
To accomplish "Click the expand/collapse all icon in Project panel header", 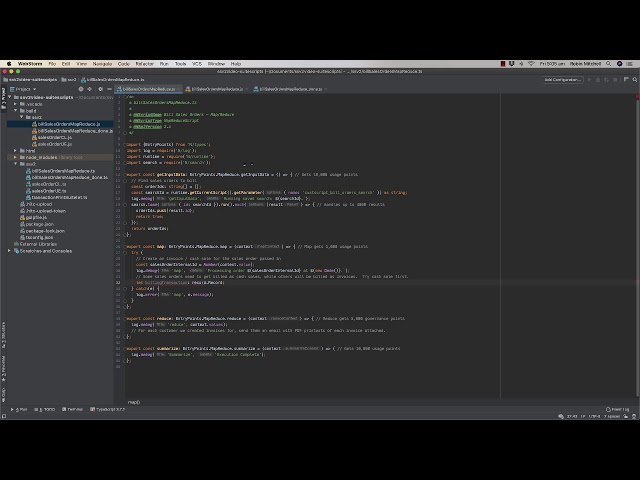I will coord(89,89).
